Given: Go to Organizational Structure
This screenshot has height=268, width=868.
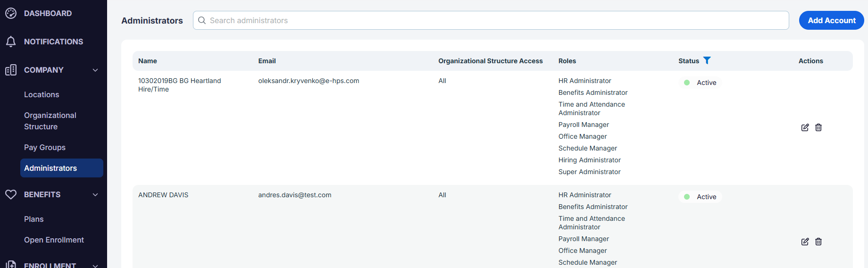Looking at the screenshot, I should (x=50, y=121).
